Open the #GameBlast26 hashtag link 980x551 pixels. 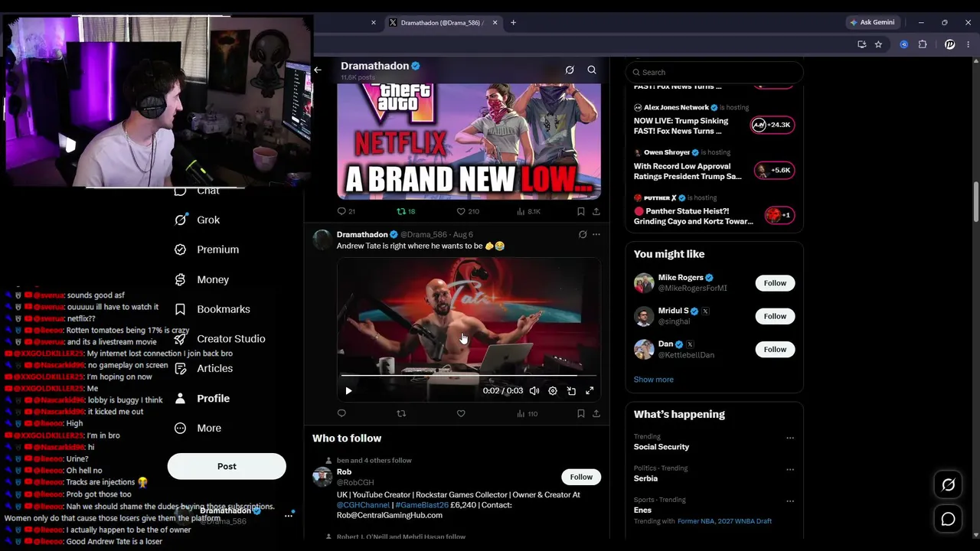pyautogui.click(x=423, y=505)
